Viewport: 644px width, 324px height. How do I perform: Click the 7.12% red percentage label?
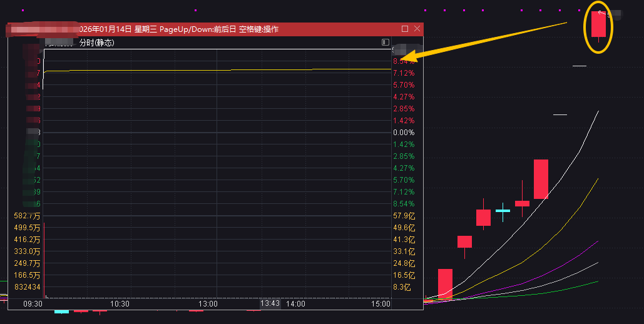(x=404, y=73)
